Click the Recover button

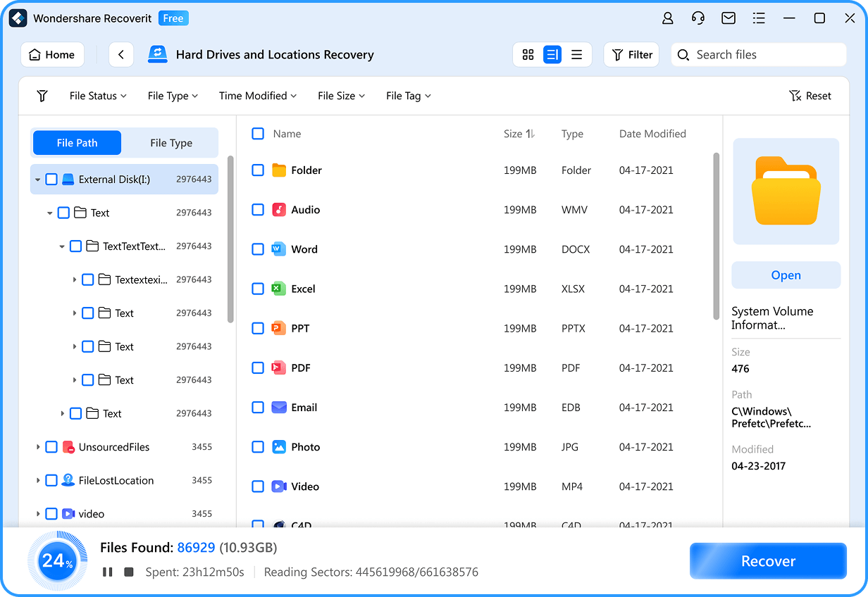[768, 561]
